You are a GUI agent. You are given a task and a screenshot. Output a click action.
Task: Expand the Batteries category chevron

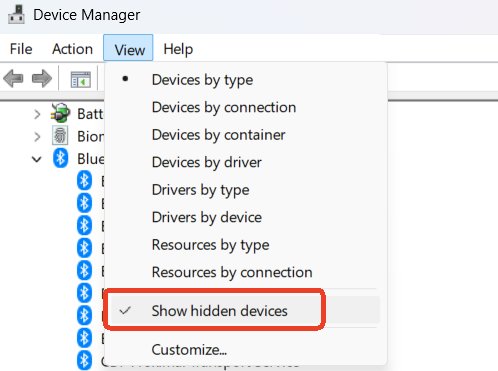click(x=37, y=114)
